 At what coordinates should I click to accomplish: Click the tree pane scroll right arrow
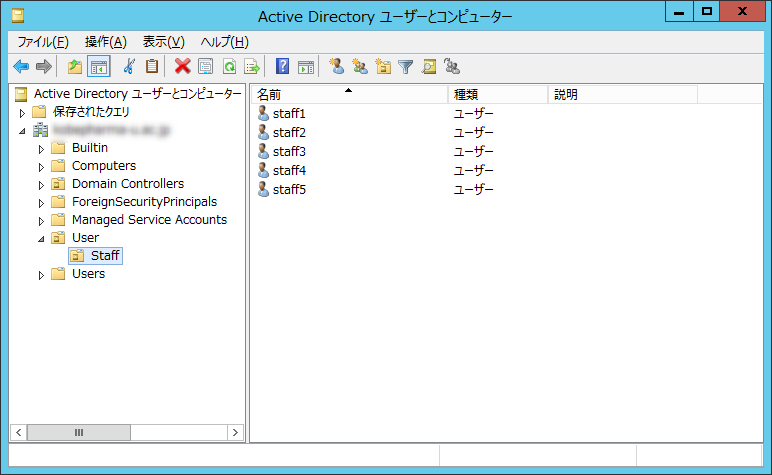[x=235, y=433]
